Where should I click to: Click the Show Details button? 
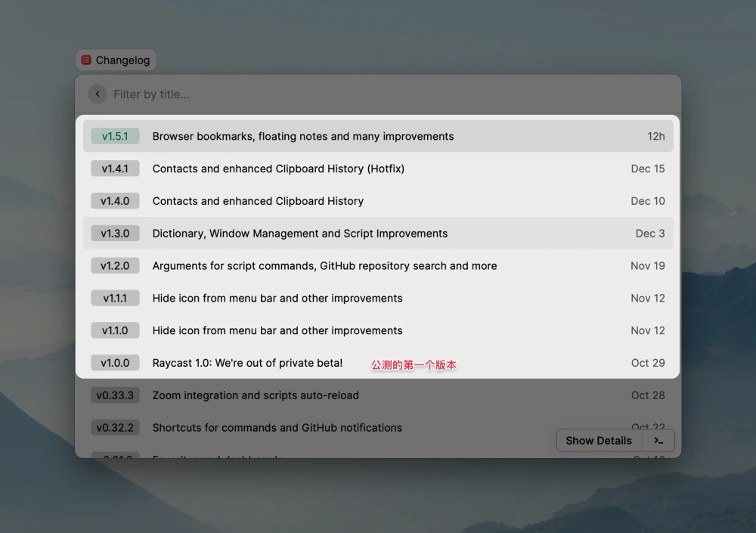coord(599,441)
